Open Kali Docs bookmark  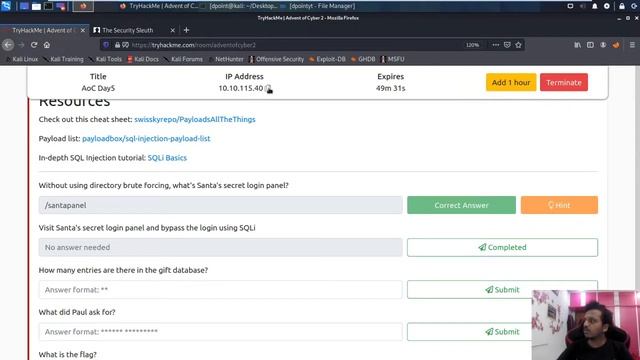pyautogui.click(x=143, y=59)
